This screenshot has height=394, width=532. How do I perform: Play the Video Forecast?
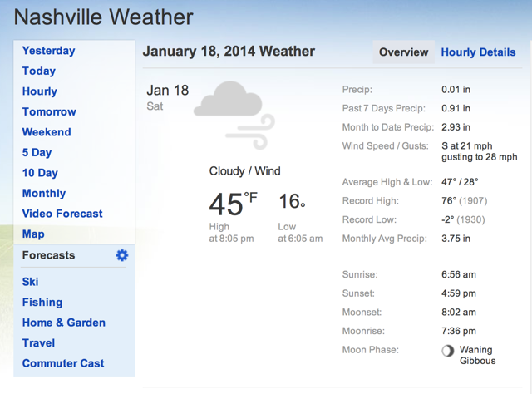(62, 214)
